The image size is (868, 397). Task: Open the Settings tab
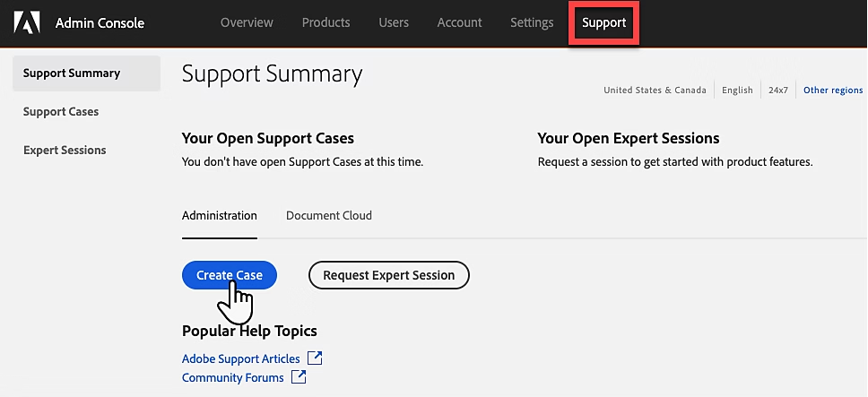coord(532,22)
